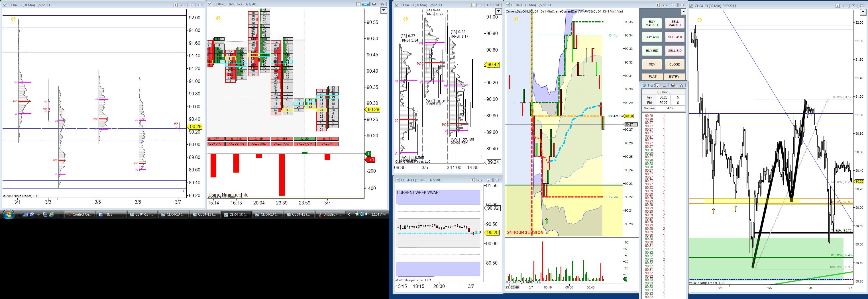Click the chart icon in 15 Min window title

398,180
